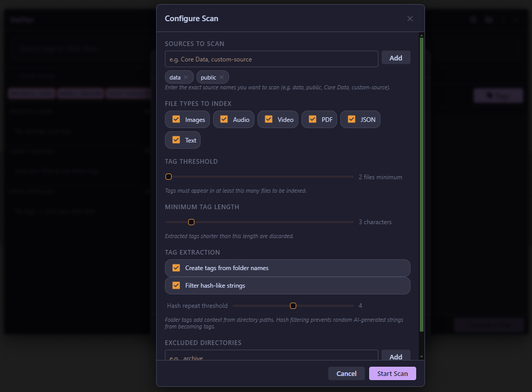This screenshot has width=532, height=392.
Task: Cancel the scan configuration
Action: click(x=346, y=373)
